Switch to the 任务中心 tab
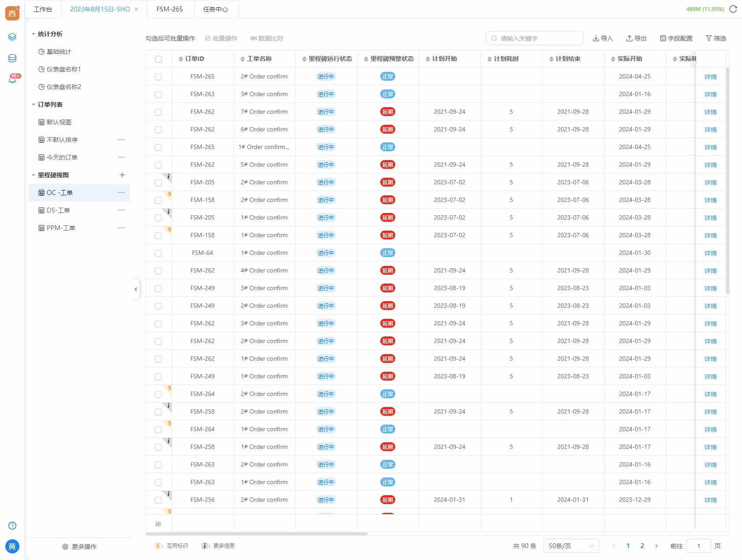The width and height of the screenshot is (742, 560). (x=215, y=9)
